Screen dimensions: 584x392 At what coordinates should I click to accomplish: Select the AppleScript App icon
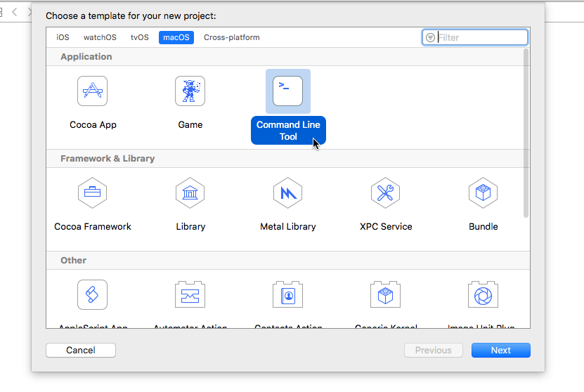click(x=92, y=294)
